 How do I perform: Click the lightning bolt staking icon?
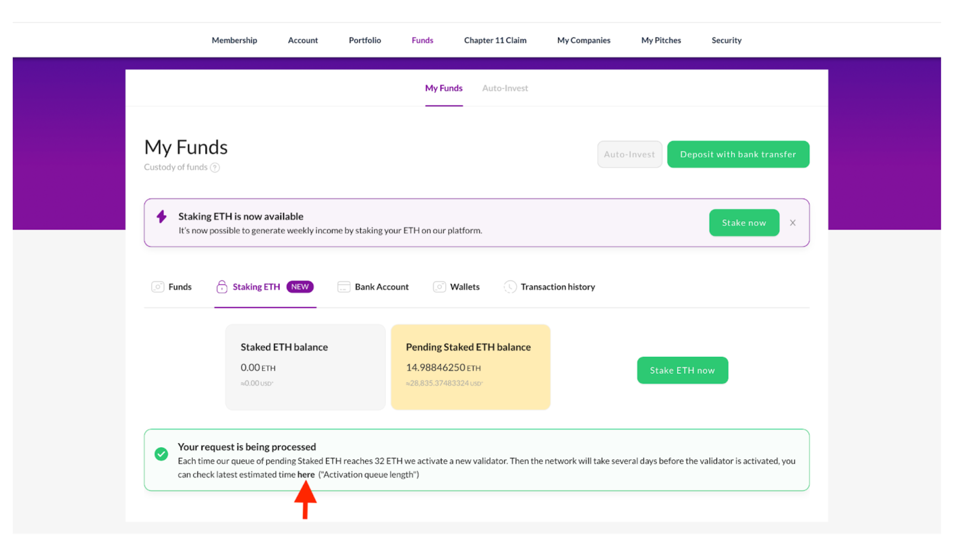tap(161, 217)
